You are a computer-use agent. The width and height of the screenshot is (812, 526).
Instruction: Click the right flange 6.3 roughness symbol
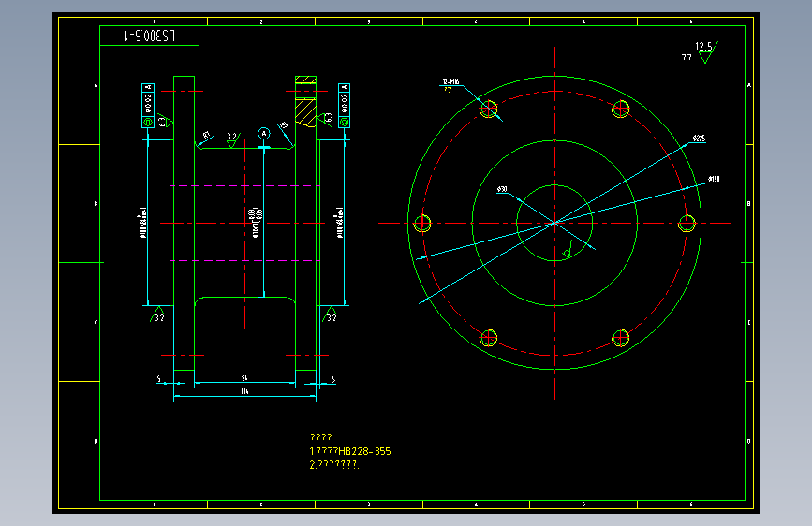(325, 120)
